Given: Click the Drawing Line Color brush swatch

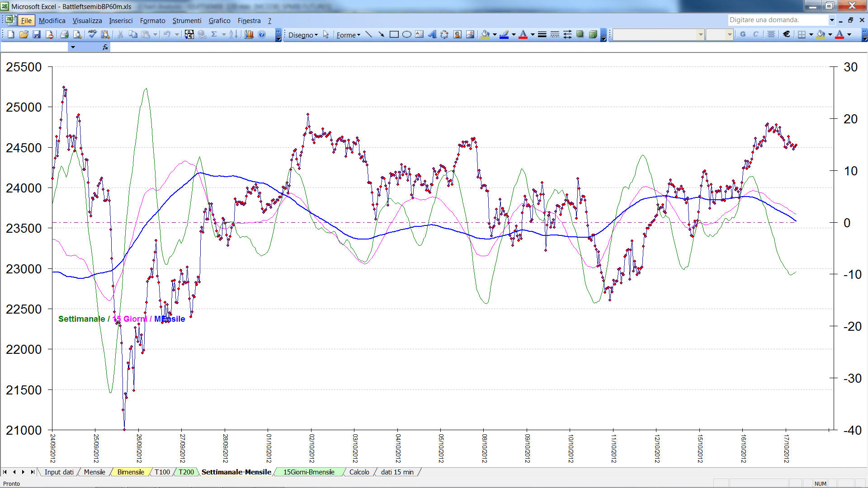Looking at the screenshot, I should [505, 34].
